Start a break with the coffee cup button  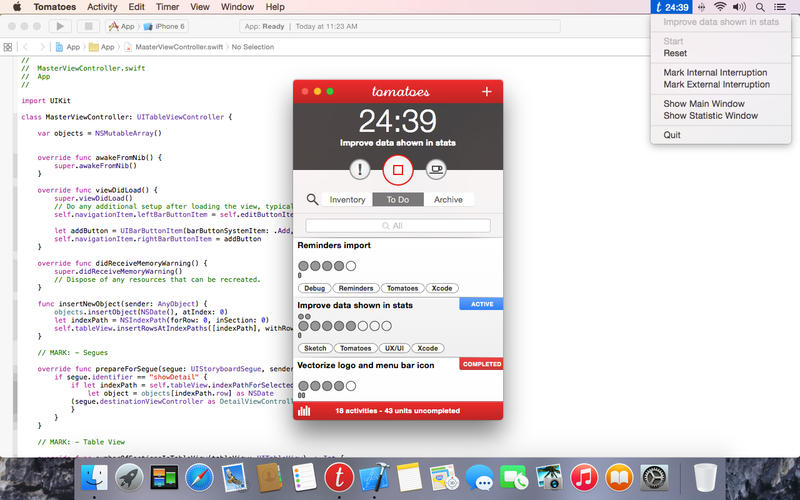click(436, 169)
